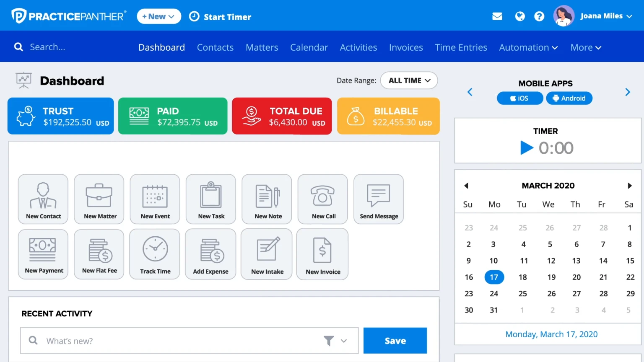Add an expense entry
The width and height of the screenshot is (644, 362).
210,254
